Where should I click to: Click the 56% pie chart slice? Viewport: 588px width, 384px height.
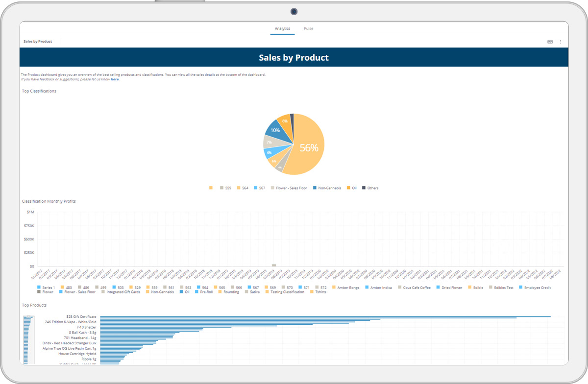(x=309, y=148)
